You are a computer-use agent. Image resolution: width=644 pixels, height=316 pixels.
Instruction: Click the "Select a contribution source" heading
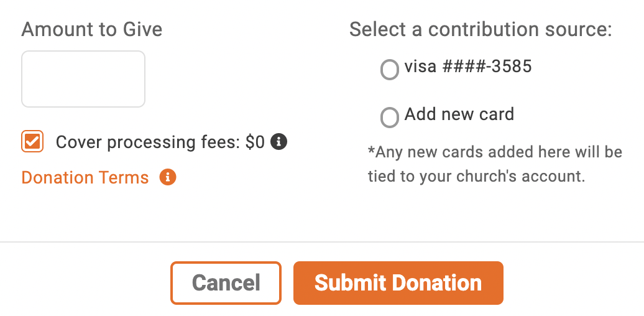coord(481,29)
